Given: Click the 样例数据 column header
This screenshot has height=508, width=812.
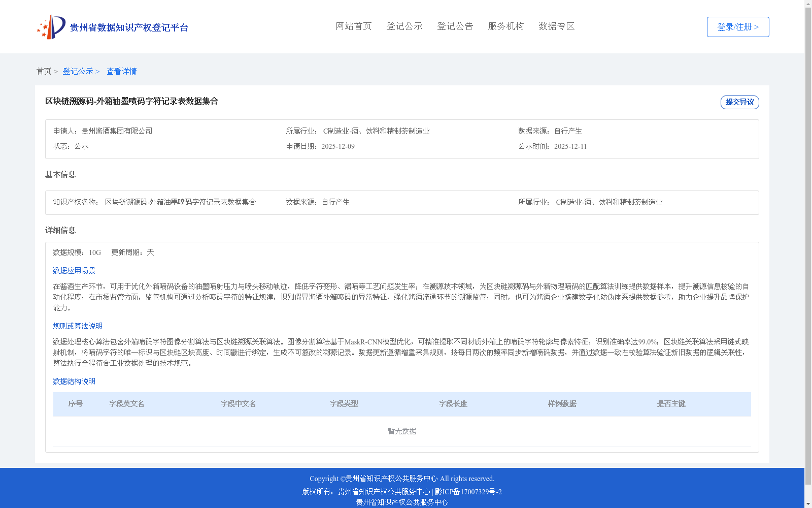Looking at the screenshot, I should pos(562,404).
